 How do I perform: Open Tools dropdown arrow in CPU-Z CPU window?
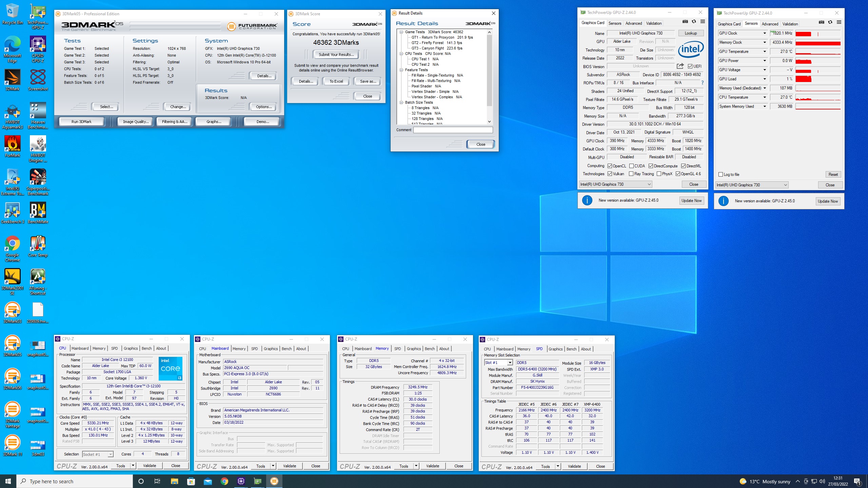pos(133,466)
